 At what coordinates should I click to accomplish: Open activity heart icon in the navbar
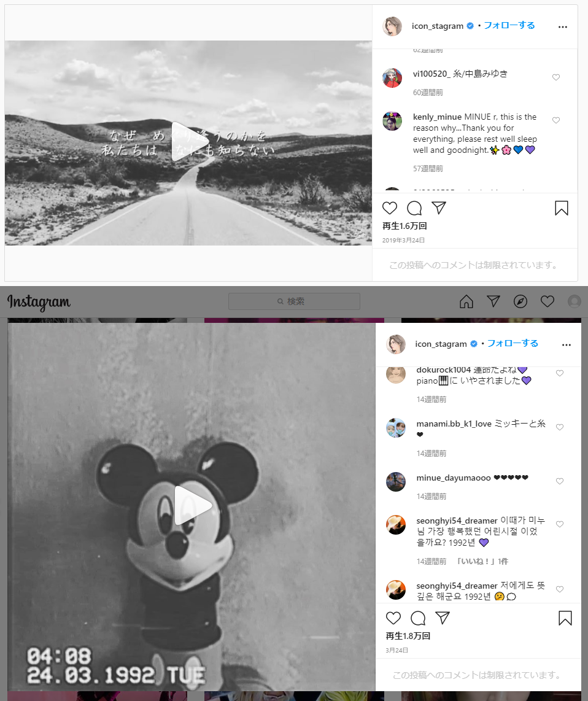(x=547, y=301)
